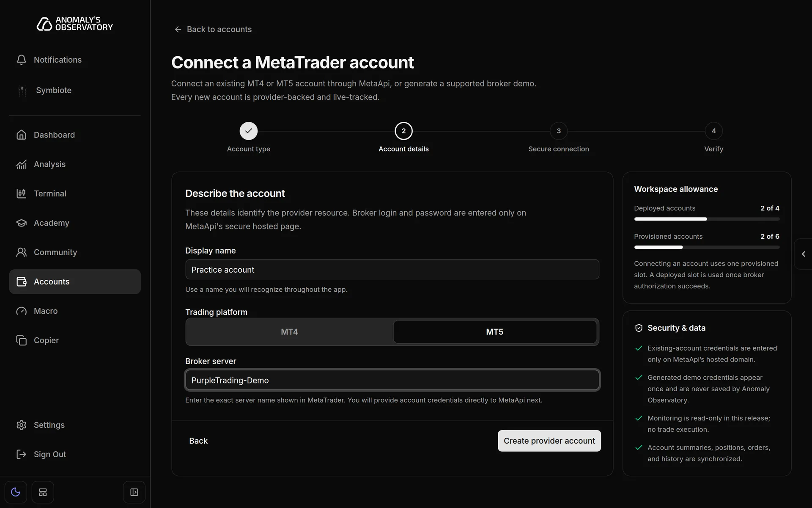Click the layout grid icon
This screenshot has width=812, height=508.
(43, 492)
